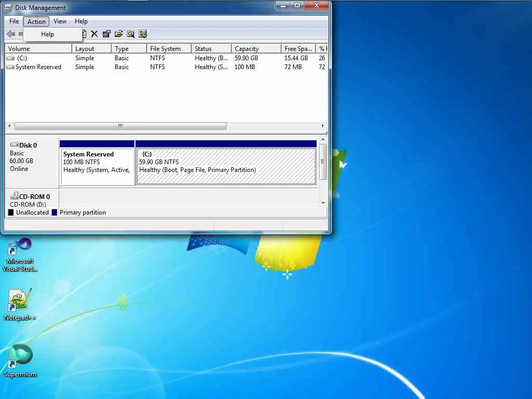
Task: Click the disk pane scroll-down arrow
Action: (x=323, y=203)
